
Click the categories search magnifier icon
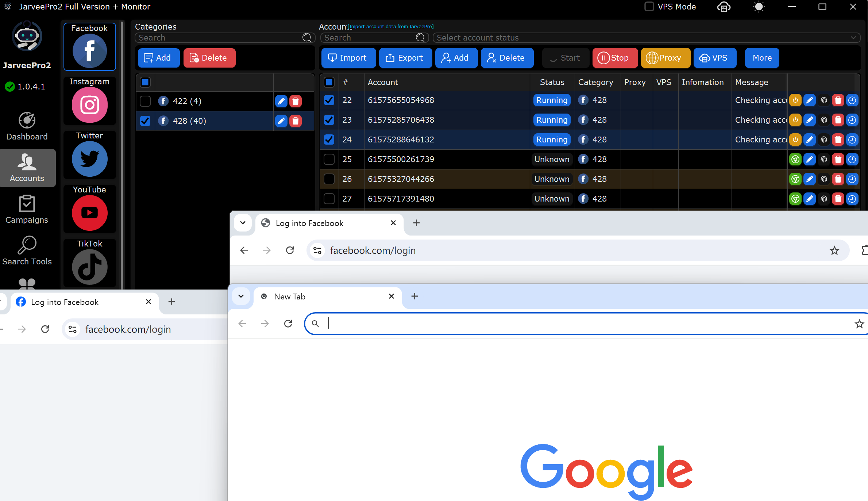point(307,38)
